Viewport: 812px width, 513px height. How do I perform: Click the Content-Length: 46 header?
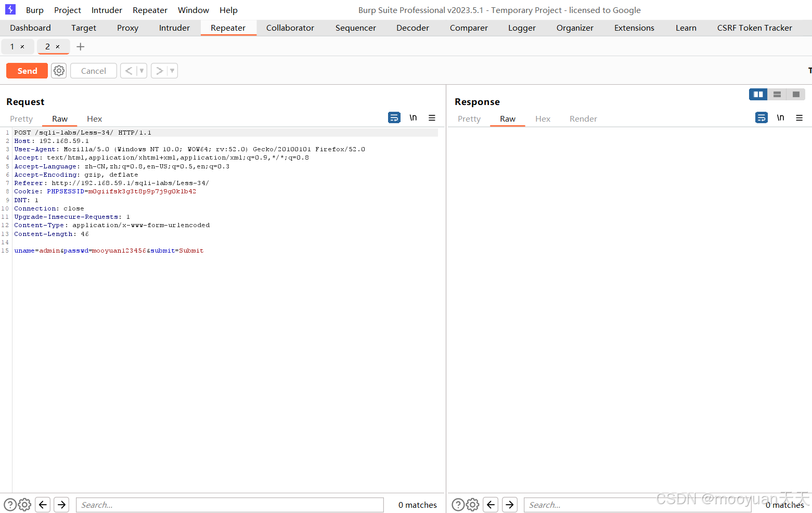click(x=51, y=234)
